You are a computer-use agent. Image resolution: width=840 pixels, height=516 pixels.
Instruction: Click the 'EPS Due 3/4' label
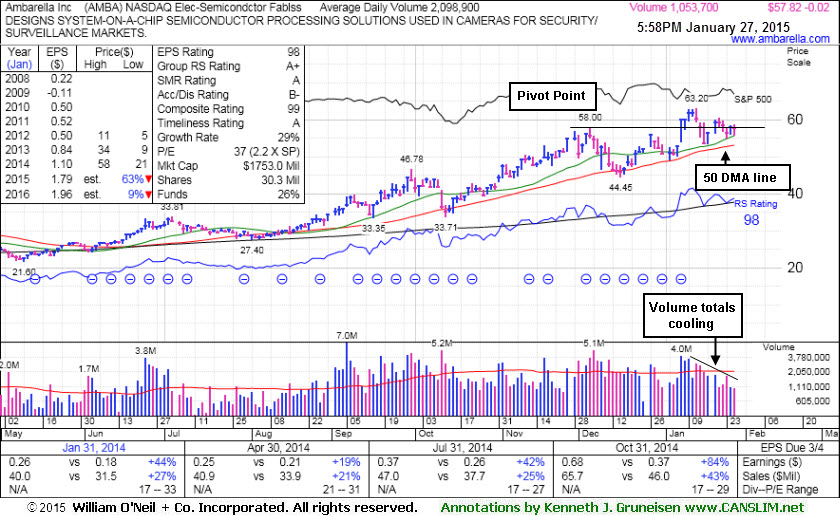[792, 447]
